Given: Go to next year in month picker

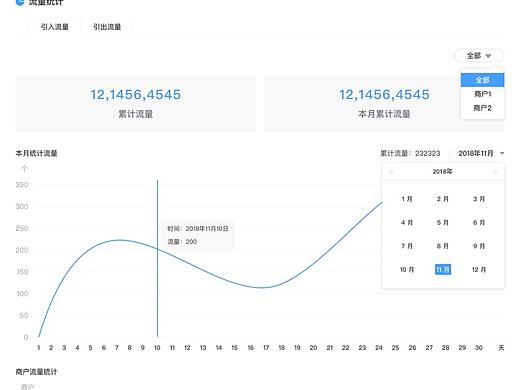Looking at the screenshot, I should click(x=495, y=171).
